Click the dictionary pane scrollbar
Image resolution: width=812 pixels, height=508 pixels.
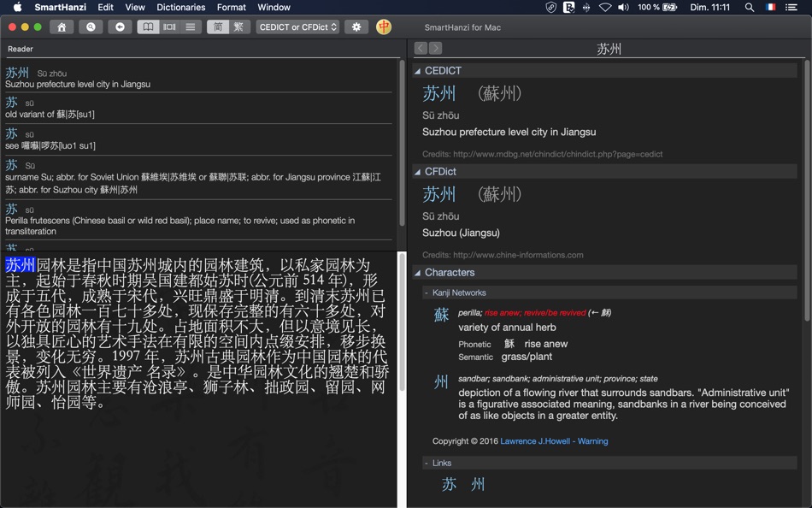coord(807,190)
